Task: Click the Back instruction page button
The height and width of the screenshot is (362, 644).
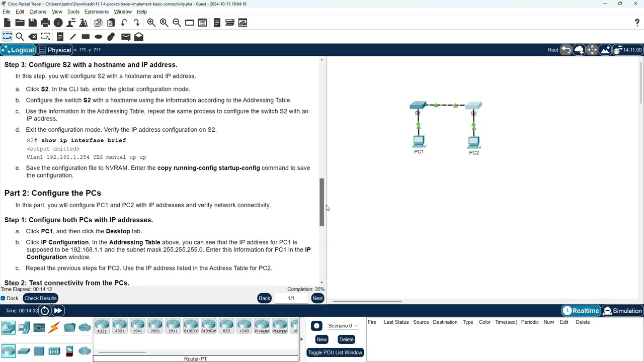Action: pyautogui.click(x=264, y=298)
